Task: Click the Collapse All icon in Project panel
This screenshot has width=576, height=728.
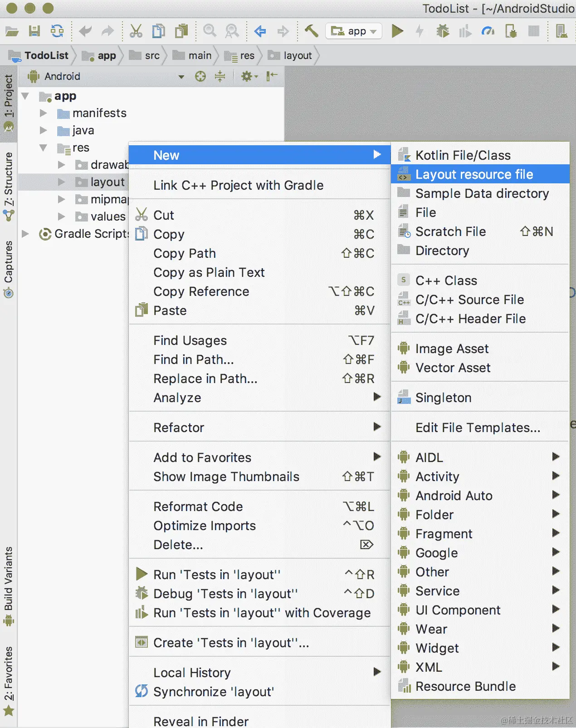Action: (220, 76)
